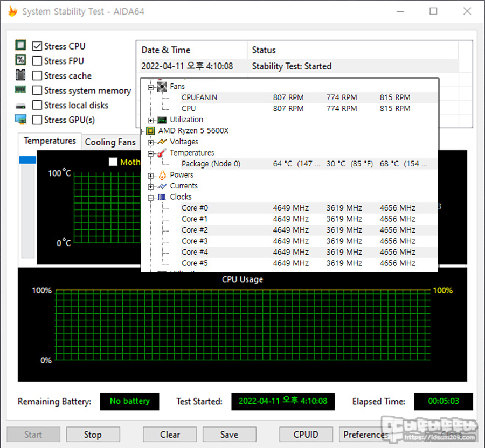Toggle the Motherboard graph legend checkbox

click(113, 162)
